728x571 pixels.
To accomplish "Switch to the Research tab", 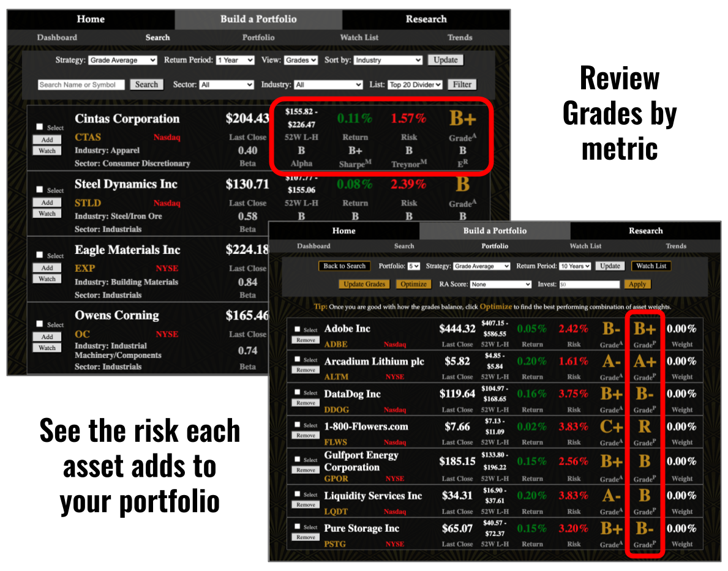I will 426,19.
